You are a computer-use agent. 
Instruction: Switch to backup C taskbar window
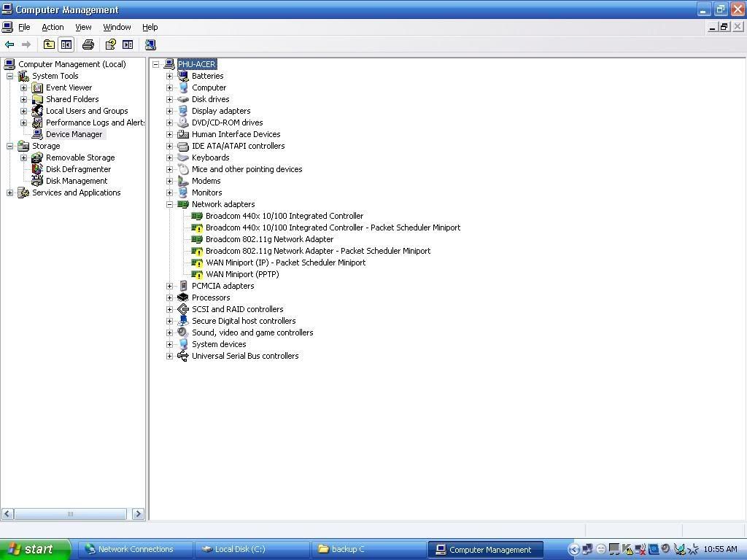point(368,550)
